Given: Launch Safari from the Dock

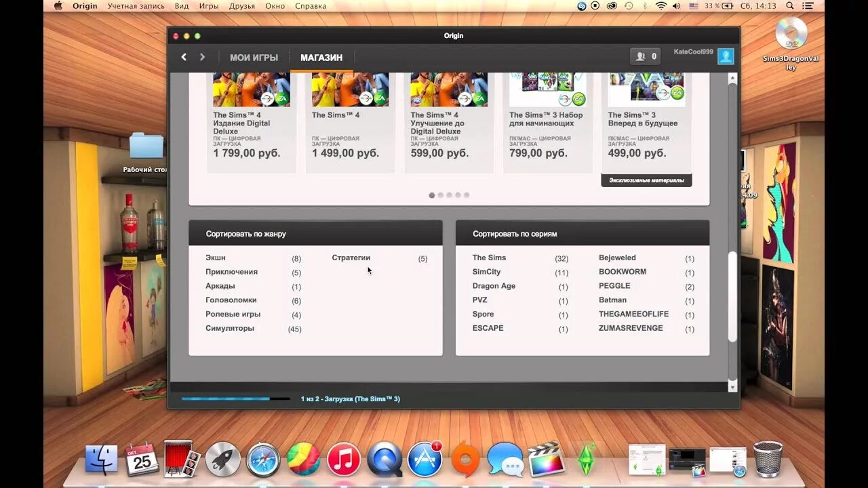Looking at the screenshot, I should point(263,460).
